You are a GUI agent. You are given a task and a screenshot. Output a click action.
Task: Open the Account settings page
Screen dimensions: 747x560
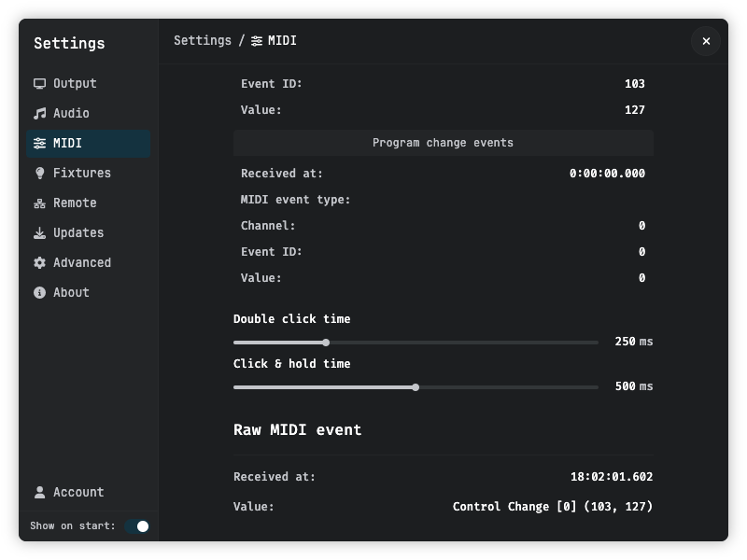88,493
